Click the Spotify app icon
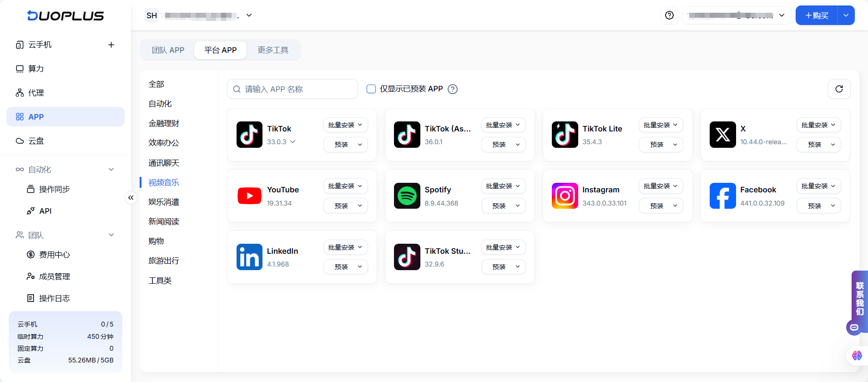The height and width of the screenshot is (382, 868). 407,196
